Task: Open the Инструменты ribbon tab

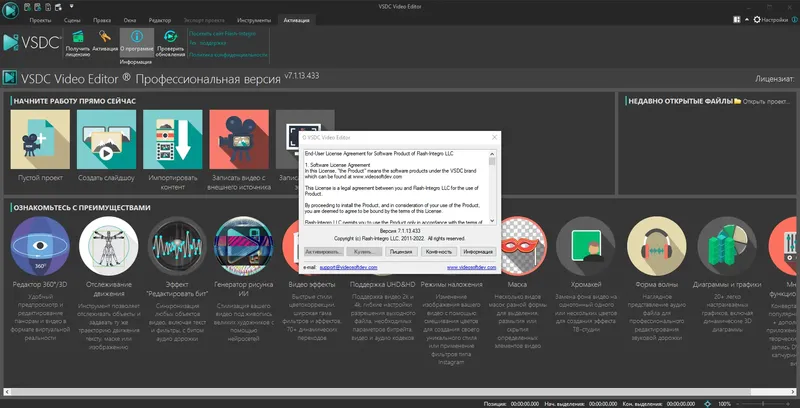Action: [254, 20]
